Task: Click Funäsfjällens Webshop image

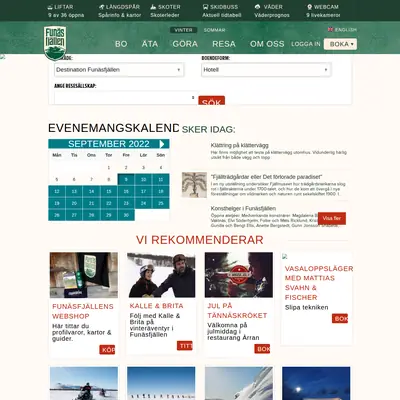Action: (x=84, y=275)
